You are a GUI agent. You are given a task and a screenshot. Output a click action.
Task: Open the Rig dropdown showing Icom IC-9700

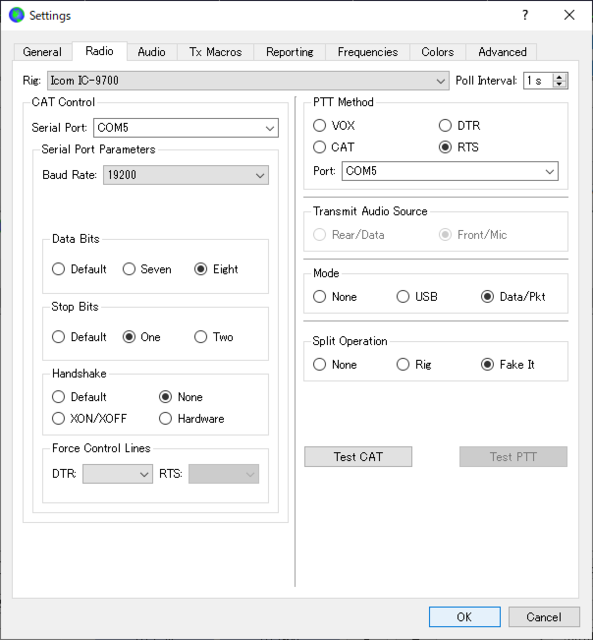pos(248,81)
